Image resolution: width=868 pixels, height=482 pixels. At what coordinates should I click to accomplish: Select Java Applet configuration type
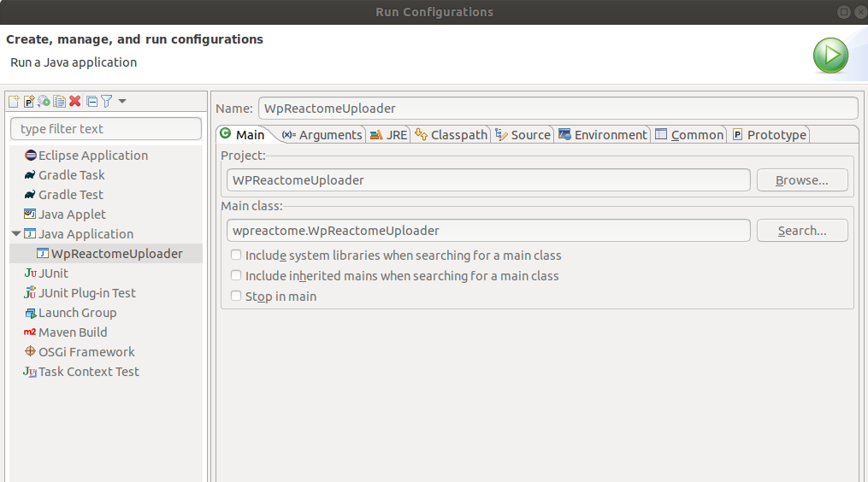click(72, 215)
